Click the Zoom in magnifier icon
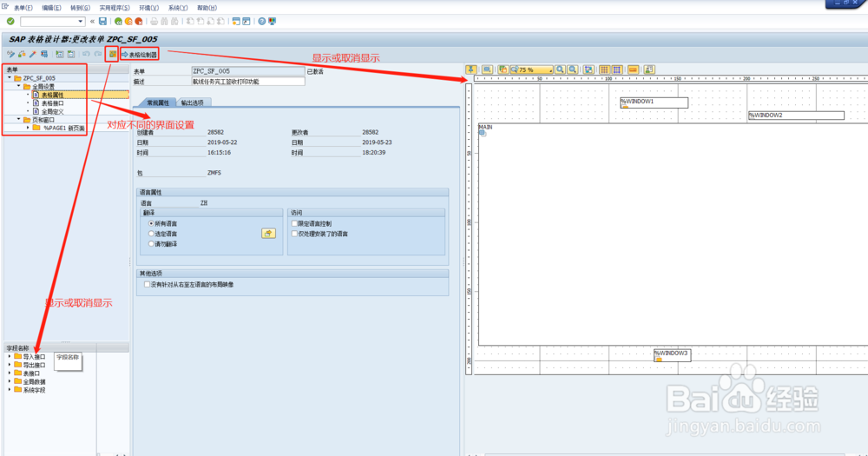The image size is (868, 456). (560, 69)
